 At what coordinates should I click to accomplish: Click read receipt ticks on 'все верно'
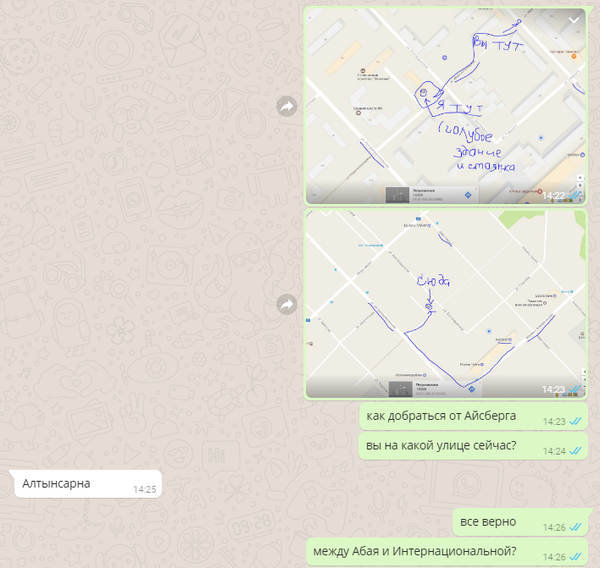tap(575, 527)
